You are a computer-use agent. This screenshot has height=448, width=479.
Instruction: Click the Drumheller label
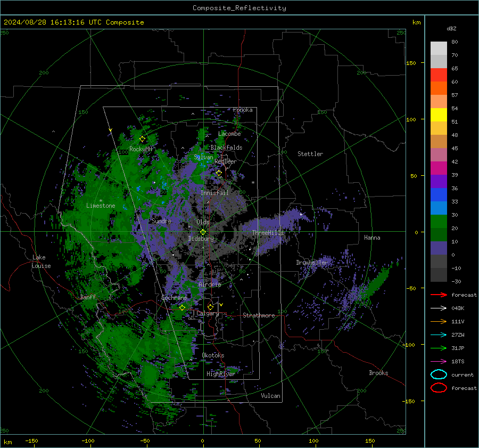pyautogui.click(x=312, y=263)
